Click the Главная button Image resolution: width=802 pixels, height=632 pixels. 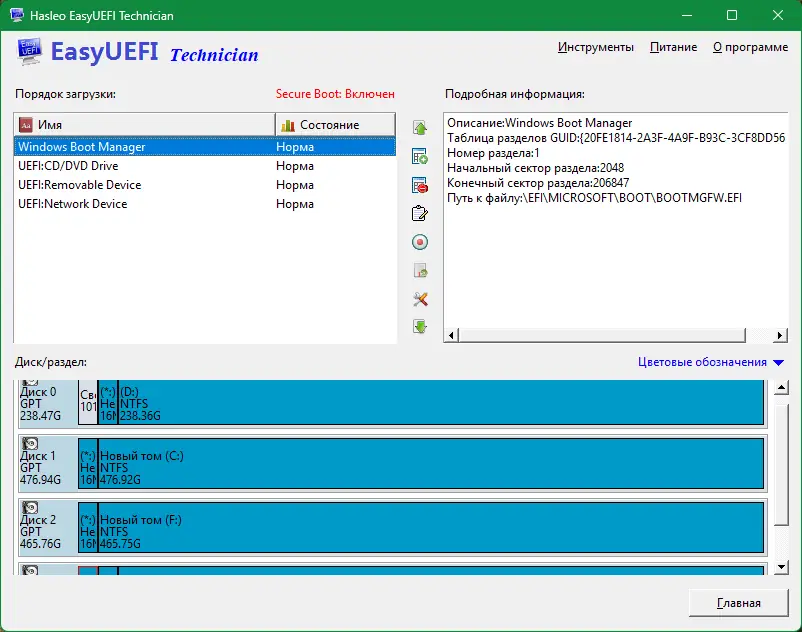click(739, 603)
